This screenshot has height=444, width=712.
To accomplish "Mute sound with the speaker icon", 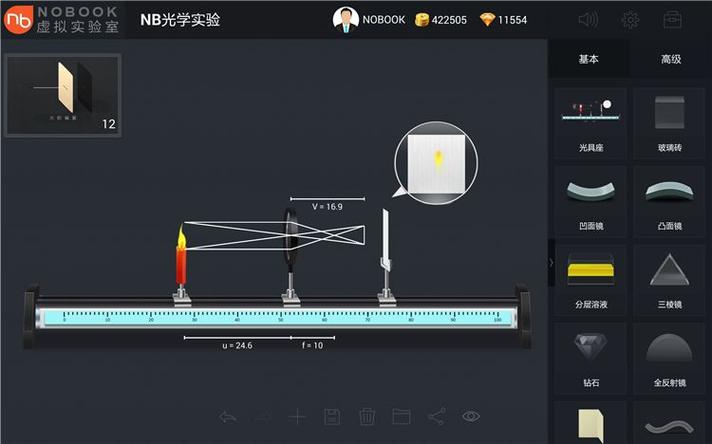I will pos(588,20).
